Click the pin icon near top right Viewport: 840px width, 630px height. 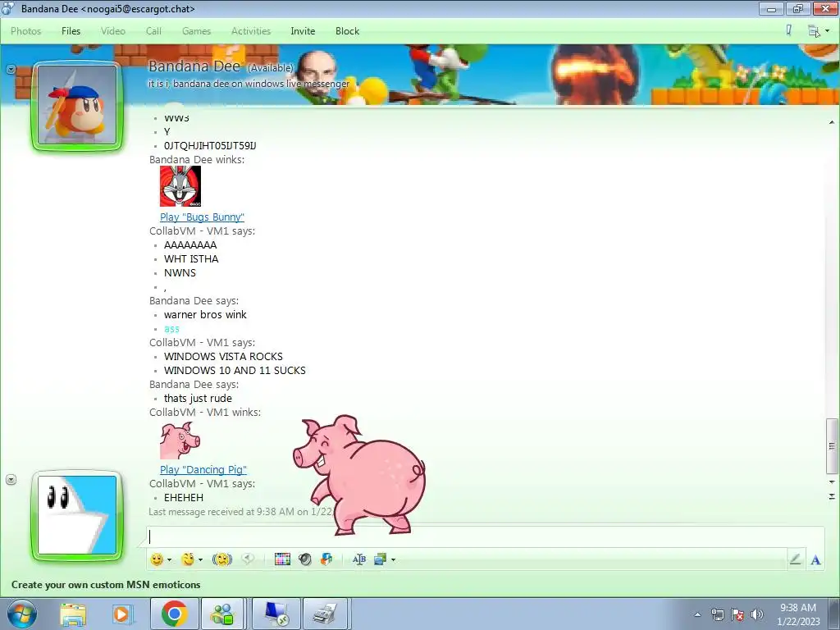[x=788, y=30]
